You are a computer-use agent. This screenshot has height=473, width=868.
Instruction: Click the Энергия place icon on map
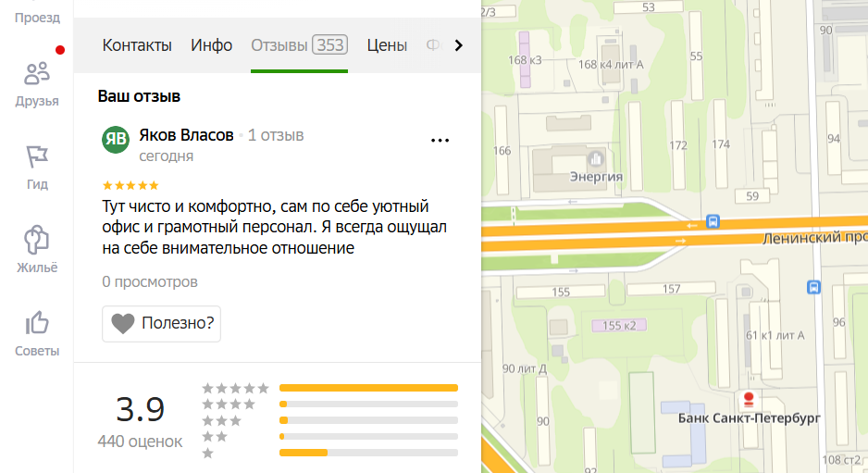point(596,159)
